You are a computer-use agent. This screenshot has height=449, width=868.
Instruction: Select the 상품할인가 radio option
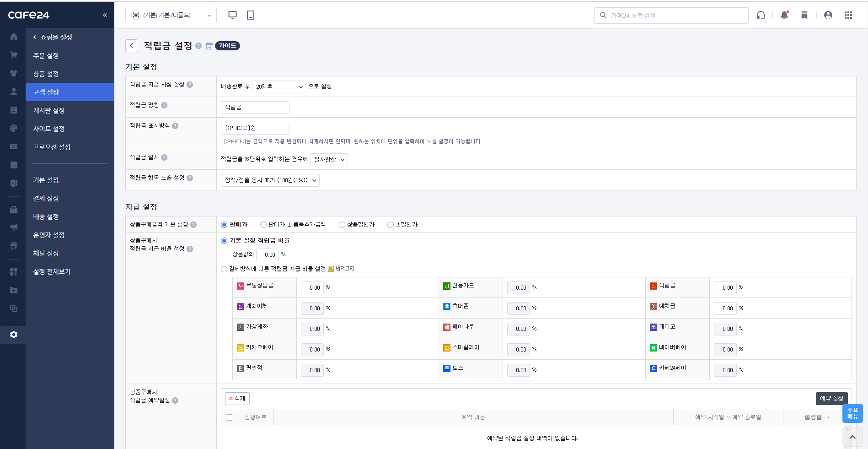(342, 225)
